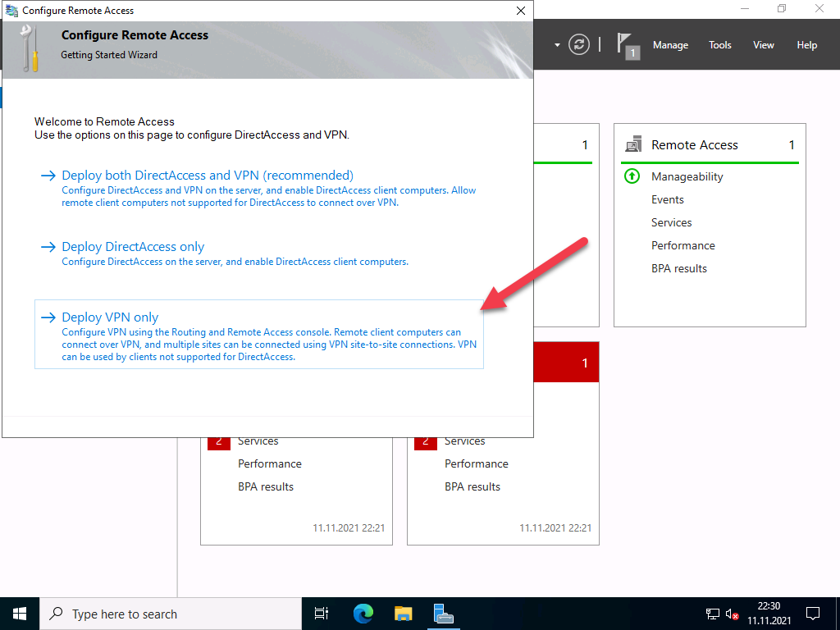Open Events in Remote Access tile
The image size is (840, 630).
coord(668,200)
